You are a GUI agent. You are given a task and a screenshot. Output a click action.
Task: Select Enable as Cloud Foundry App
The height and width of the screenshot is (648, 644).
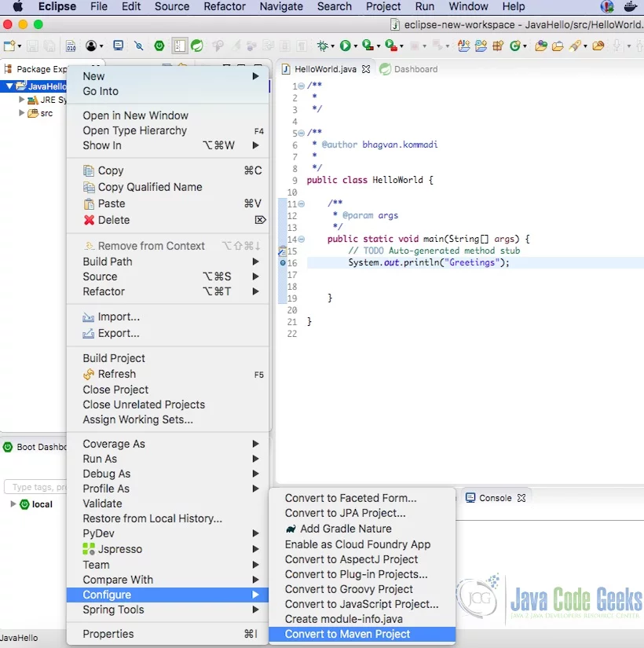click(362, 544)
